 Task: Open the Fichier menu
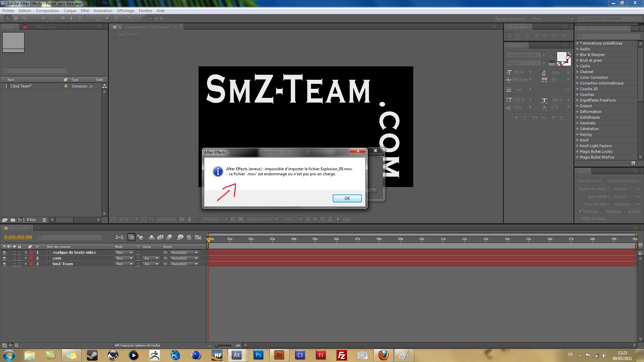8,11
